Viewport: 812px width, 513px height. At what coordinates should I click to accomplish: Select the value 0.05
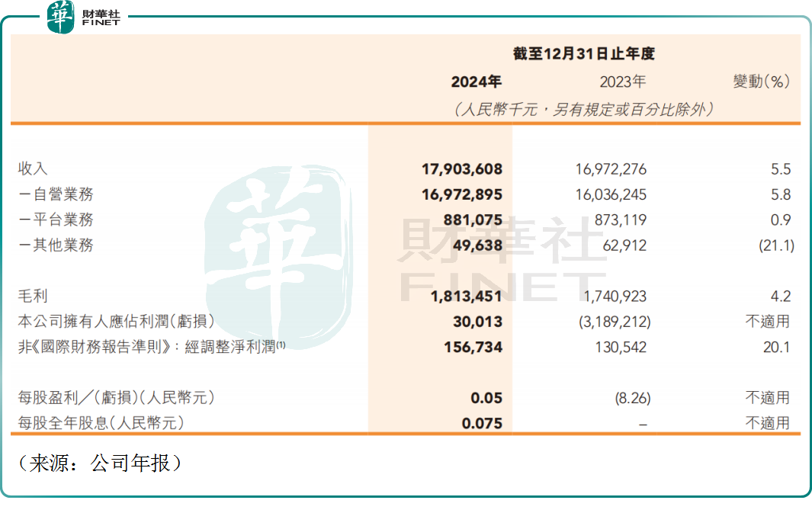486,398
